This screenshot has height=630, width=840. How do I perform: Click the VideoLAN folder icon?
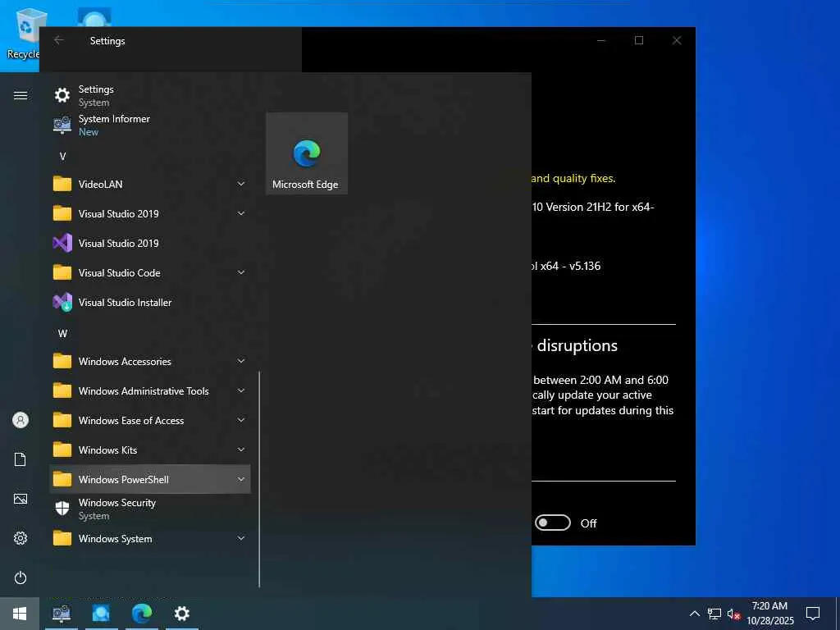point(62,184)
